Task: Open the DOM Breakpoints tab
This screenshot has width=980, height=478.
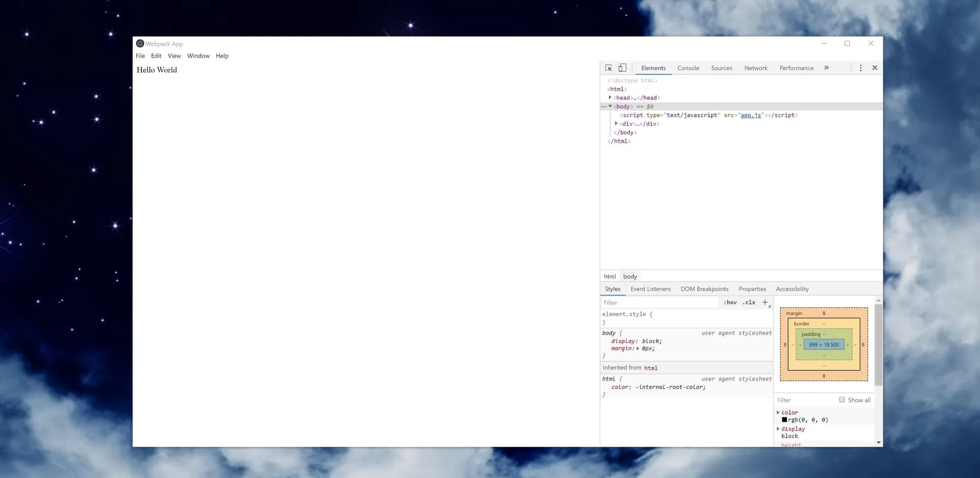Action: [x=704, y=289]
